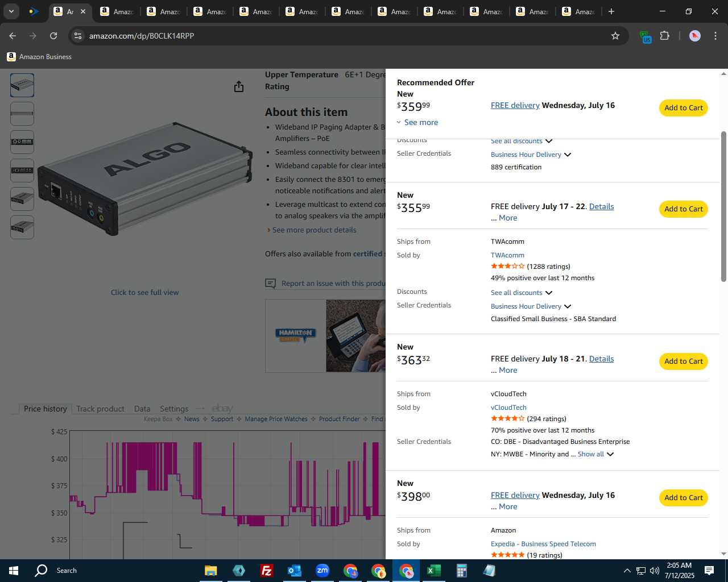Open site information icon in address bar
728x582 pixels.
(x=78, y=36)
